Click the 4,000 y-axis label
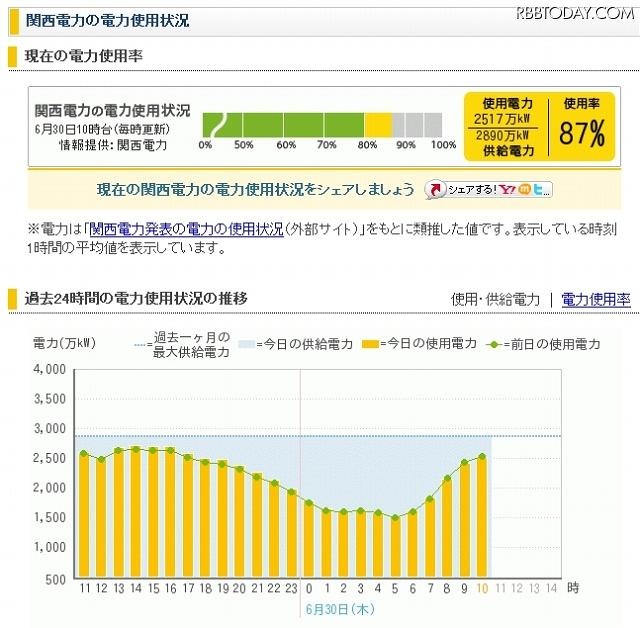This screenshot has width=640, height=628. [x=50, y=369]
